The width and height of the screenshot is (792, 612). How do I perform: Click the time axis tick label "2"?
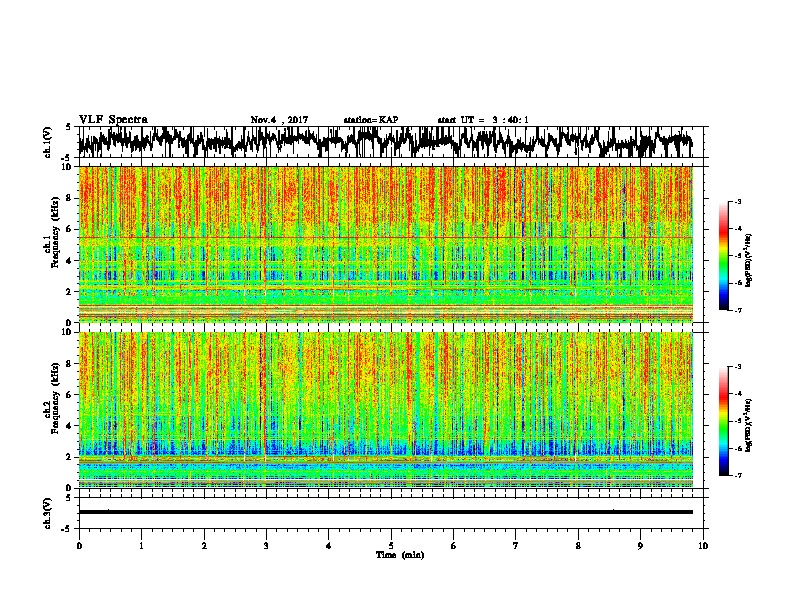click(204, 546)
